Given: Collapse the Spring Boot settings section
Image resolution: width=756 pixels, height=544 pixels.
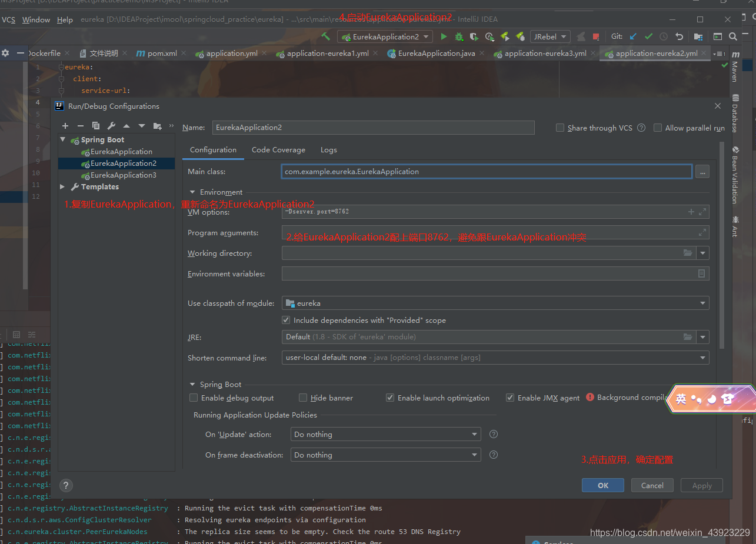Looking at the screenshot, I should pyautogui.click(x=192, y=384).
